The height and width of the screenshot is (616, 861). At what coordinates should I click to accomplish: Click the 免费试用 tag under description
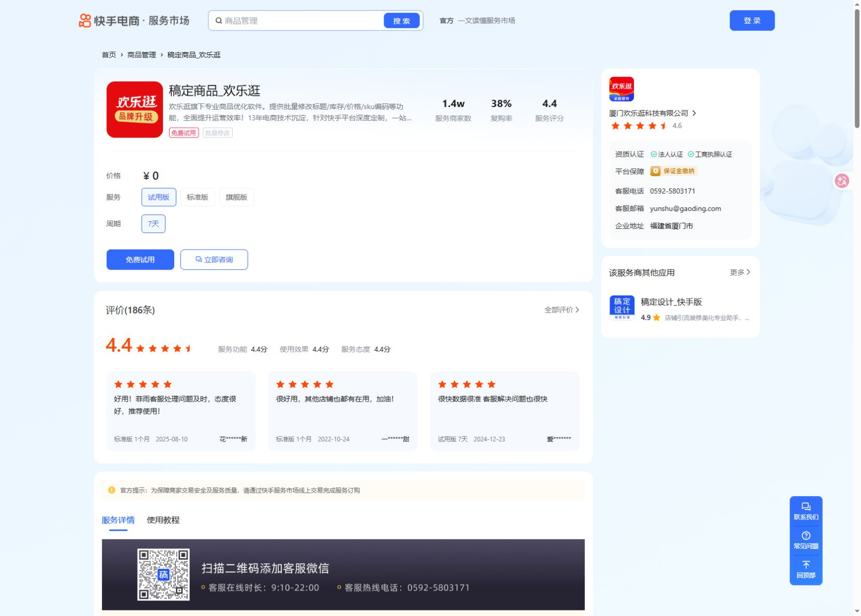184,133
